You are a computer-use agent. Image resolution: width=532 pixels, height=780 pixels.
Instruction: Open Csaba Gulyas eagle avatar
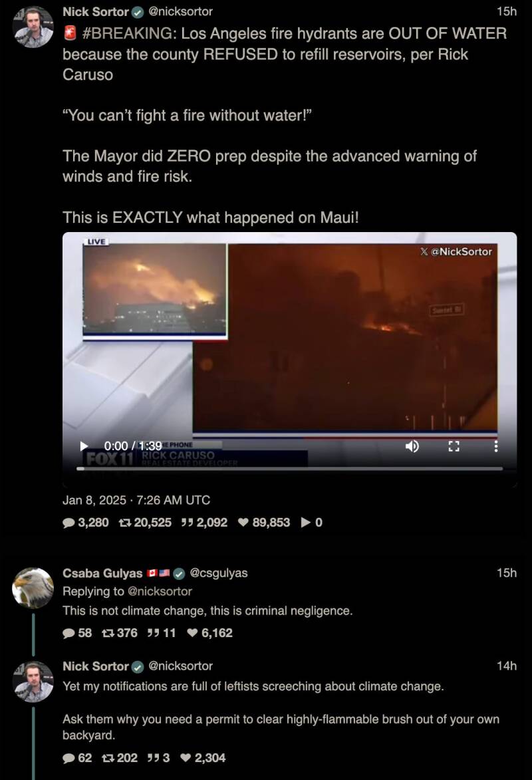(x=33, y=588)
